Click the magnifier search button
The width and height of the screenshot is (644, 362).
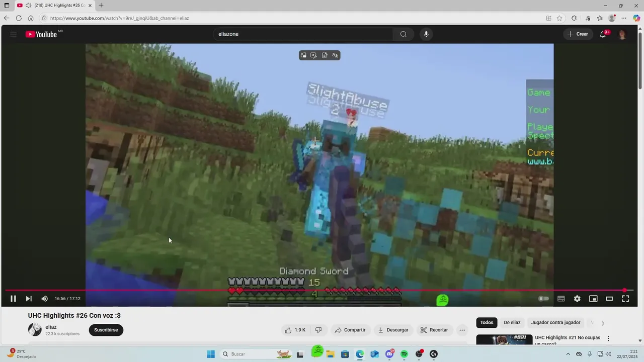pos(403,34)
